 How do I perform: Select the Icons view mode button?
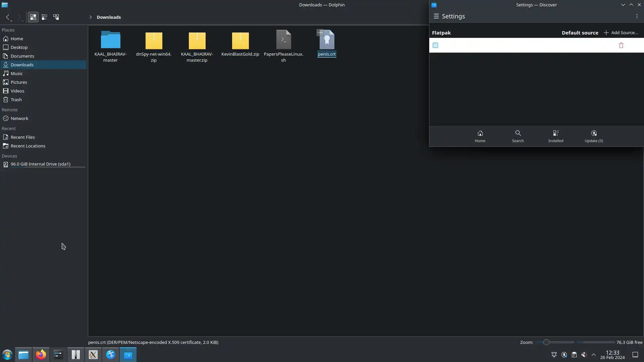[33, 17]
